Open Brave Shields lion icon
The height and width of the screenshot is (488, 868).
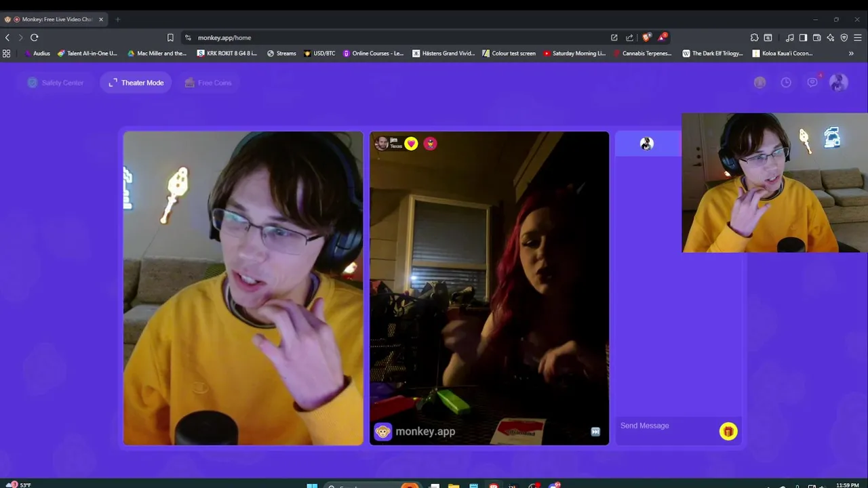coord(646,37)
